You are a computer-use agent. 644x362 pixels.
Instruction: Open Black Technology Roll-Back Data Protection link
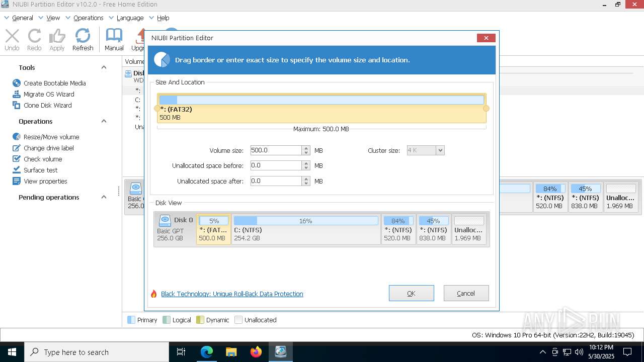(232, 294)
